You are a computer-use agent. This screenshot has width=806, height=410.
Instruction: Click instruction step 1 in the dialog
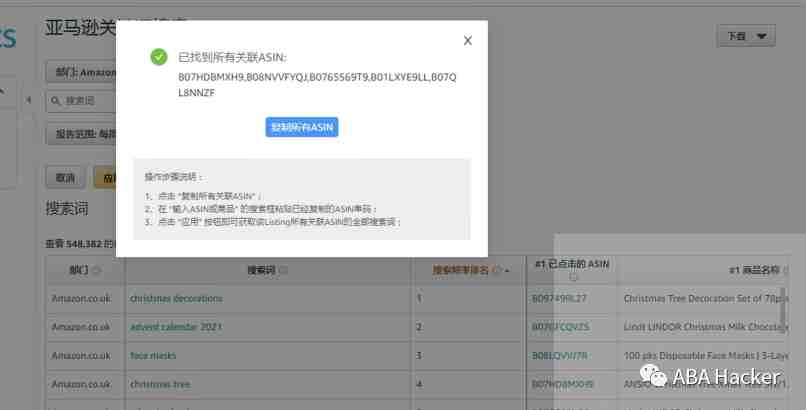[203, 196]
